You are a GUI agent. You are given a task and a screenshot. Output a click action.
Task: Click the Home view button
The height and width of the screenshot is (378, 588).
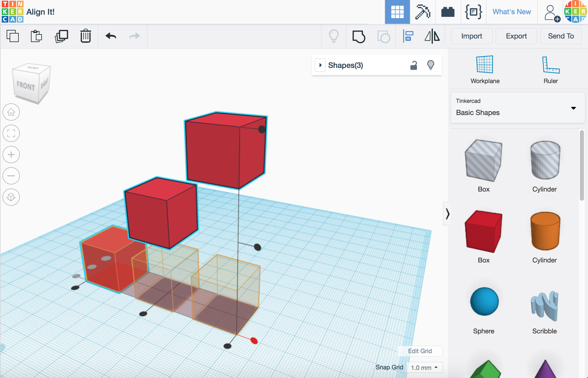coord(11,112)
